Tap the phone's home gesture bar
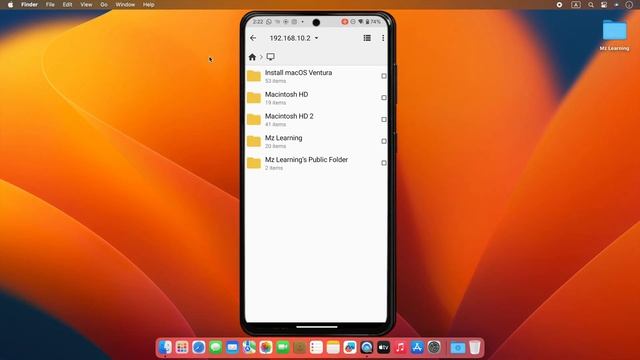640x360 pixels. pyautogui.click(x=317, y=327)
